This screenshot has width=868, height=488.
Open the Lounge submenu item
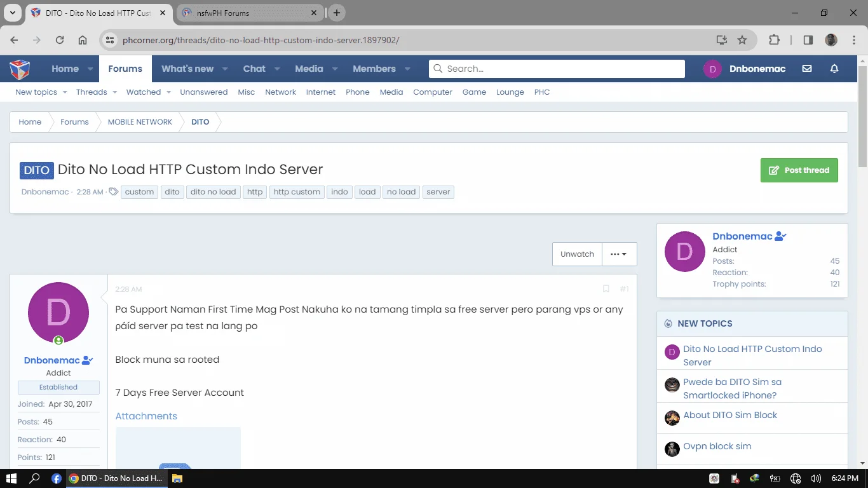pyautogui.click(x=510, y=92)
